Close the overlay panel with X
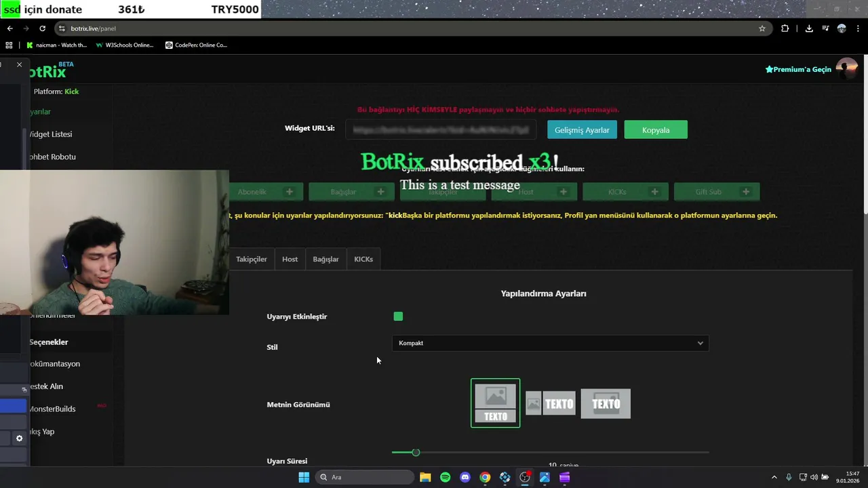Viewport: 868px width, 488px height. (x=19, y=64)
